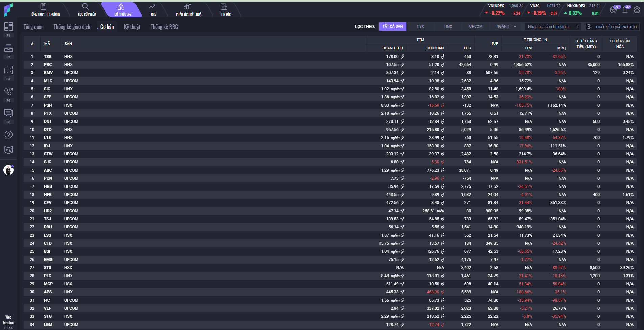Open the F1 dashboard layout icon

[8, 27]
